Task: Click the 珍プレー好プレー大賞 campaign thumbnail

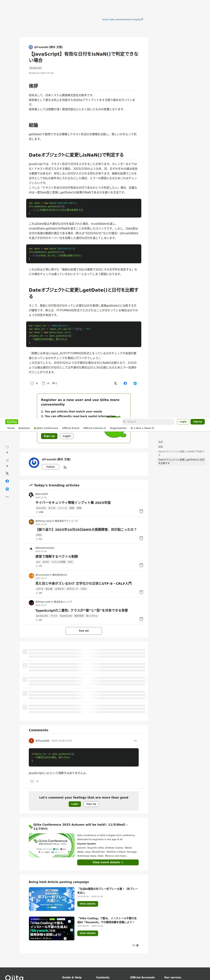Action: click(52, 899)
